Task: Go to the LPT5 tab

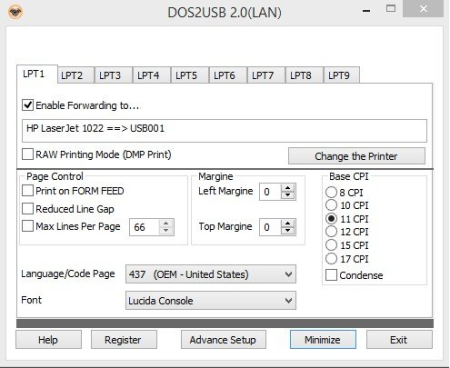Action: click(190, 75)
